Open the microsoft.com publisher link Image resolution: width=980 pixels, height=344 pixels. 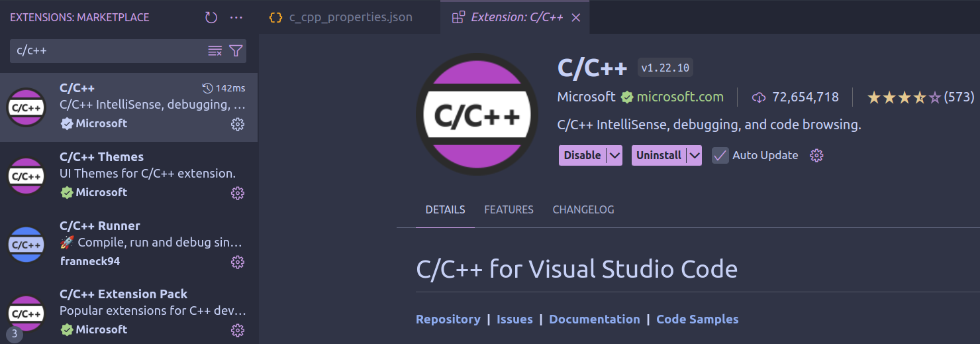click(x=679, y=97)
